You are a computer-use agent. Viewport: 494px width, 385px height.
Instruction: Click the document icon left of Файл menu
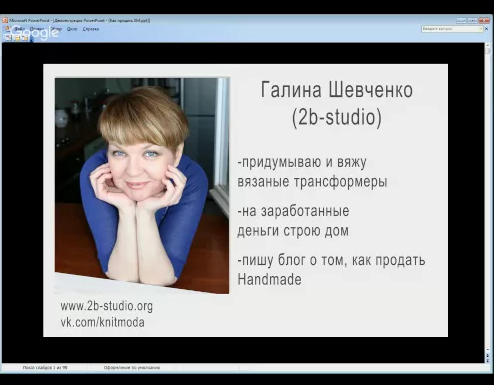7,29
